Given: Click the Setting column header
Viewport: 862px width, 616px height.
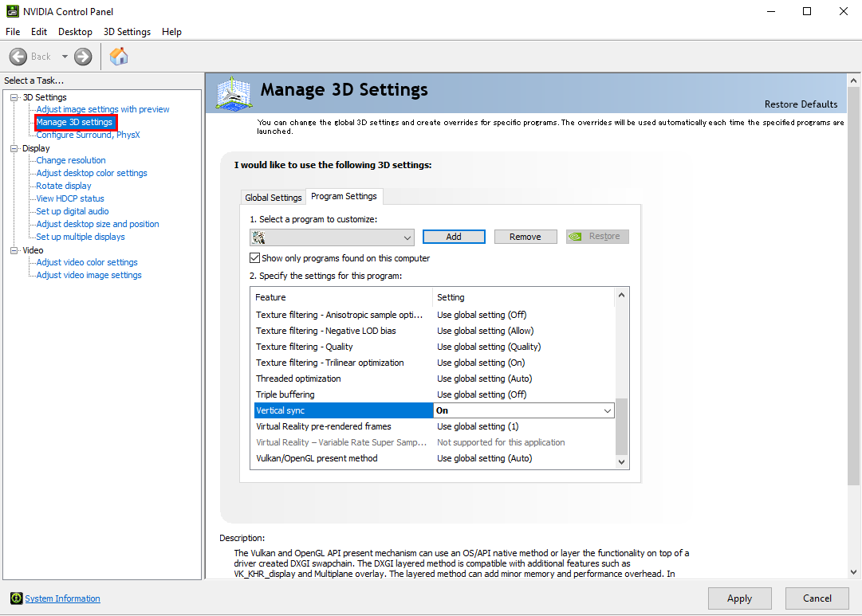Looking at the screenshot, I should [524, 297].
